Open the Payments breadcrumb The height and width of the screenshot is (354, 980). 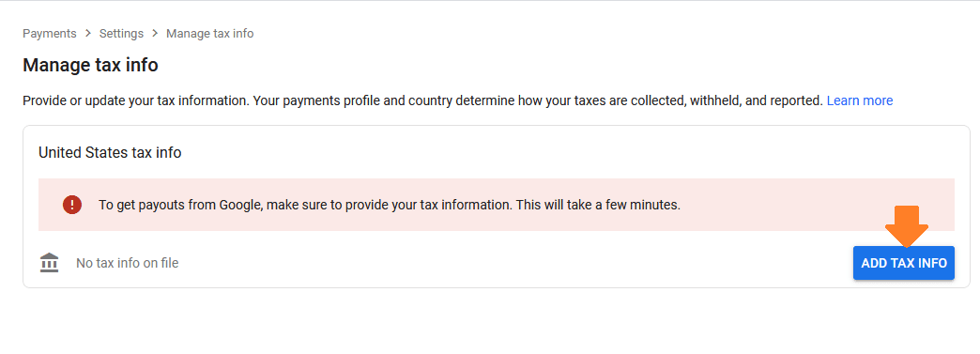[50, 34]
